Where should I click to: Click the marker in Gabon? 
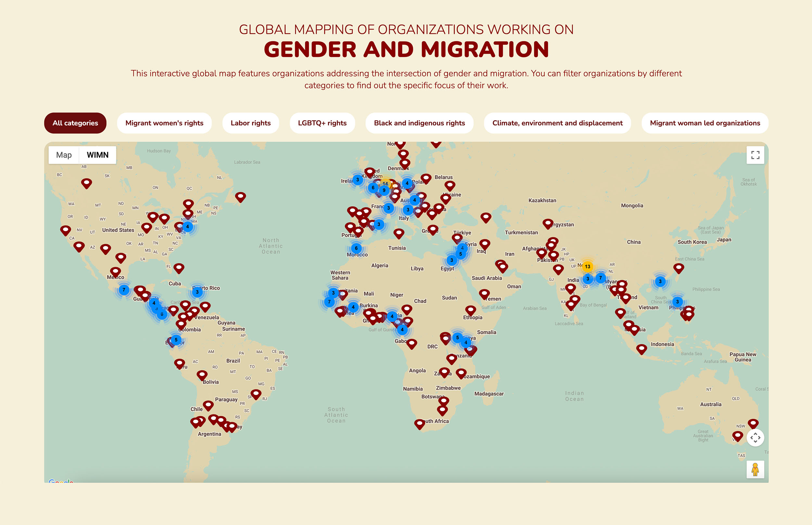click(x=412, y=344)
